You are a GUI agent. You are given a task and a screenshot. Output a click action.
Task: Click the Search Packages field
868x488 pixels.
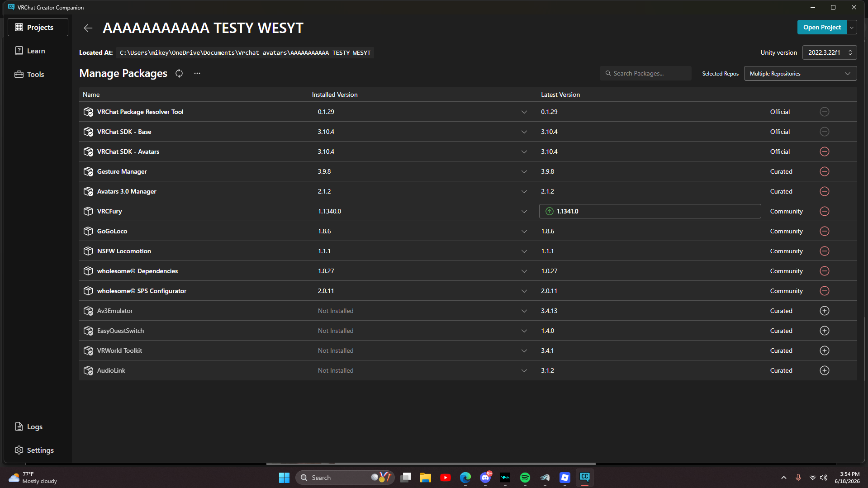(645, 73)
